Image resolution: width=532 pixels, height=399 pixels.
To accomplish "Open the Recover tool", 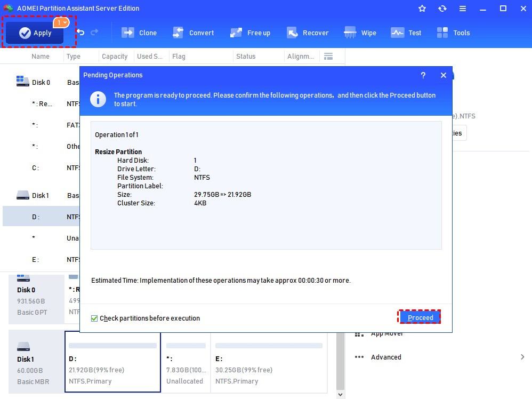I will pos(308,33).
